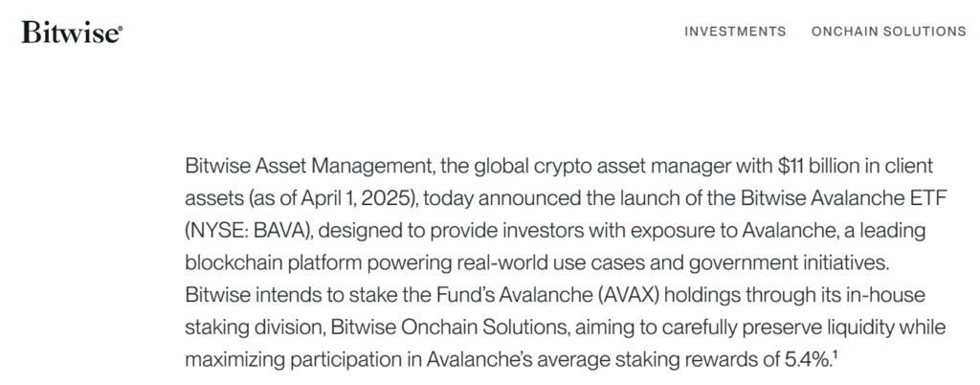
Task: Click the "Bitwise Asset Management" text
Action: tap(308, 166)
